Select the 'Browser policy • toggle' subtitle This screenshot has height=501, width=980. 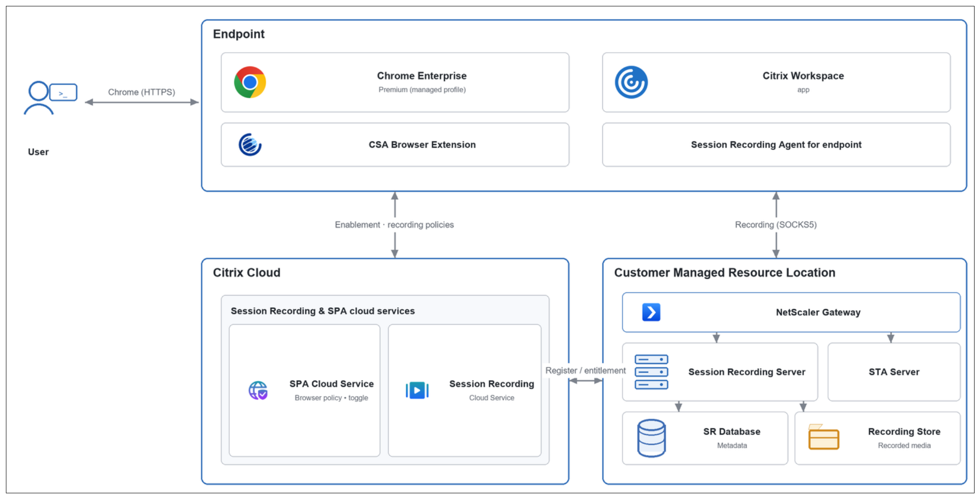click(x=331, y=398)
